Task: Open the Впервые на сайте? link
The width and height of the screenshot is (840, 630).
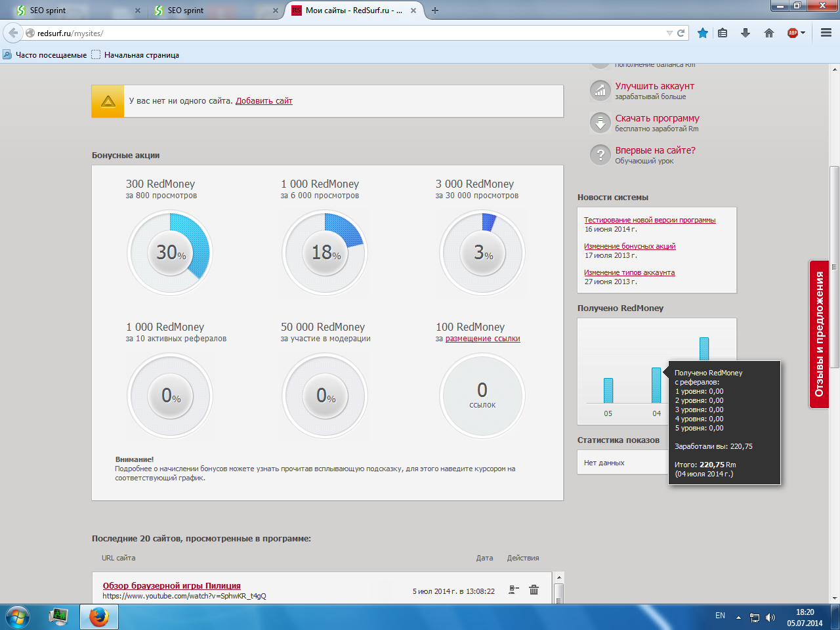Action: click(x=655, y=150)
